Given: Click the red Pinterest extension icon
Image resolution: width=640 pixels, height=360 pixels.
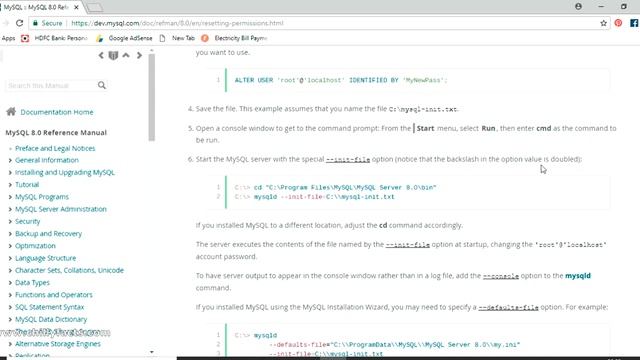Looking at the screenshot, I should [x=618, y=23].
